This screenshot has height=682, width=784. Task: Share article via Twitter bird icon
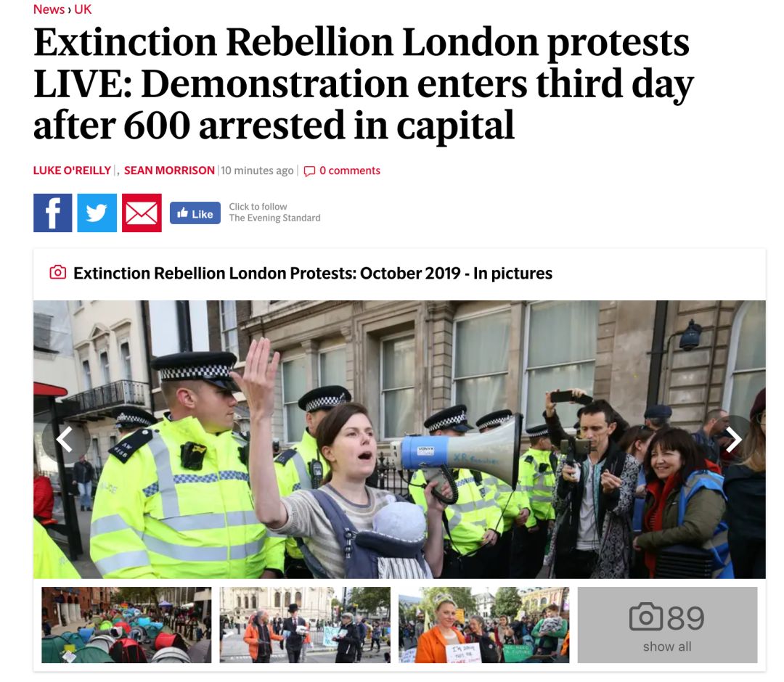click(x=97, y=213)
